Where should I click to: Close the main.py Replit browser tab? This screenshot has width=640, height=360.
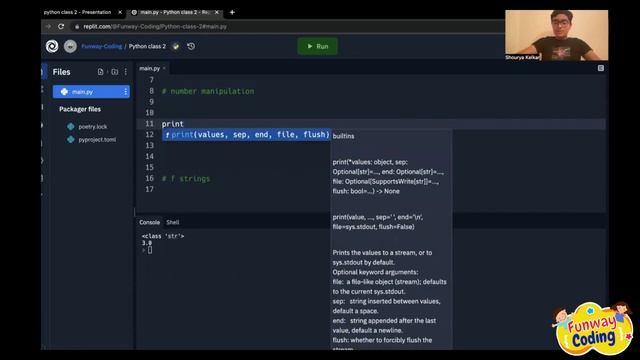point(217,12)
